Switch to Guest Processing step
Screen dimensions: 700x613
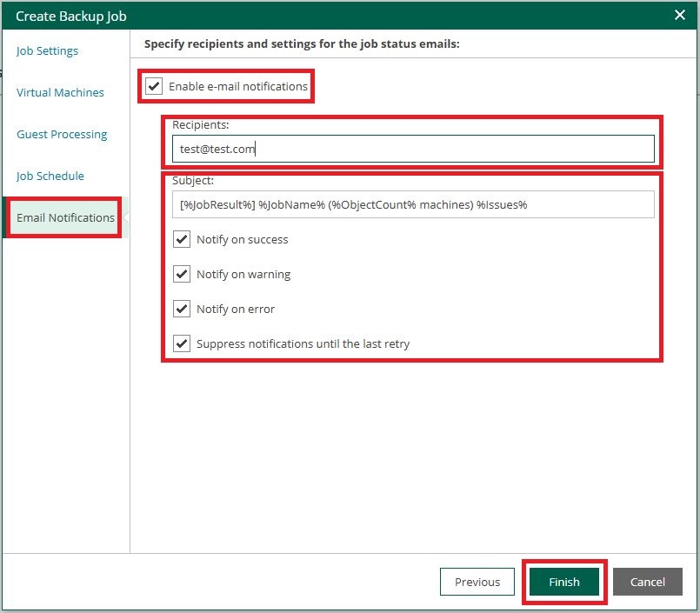pyautogui.click(x=62, y=135)
